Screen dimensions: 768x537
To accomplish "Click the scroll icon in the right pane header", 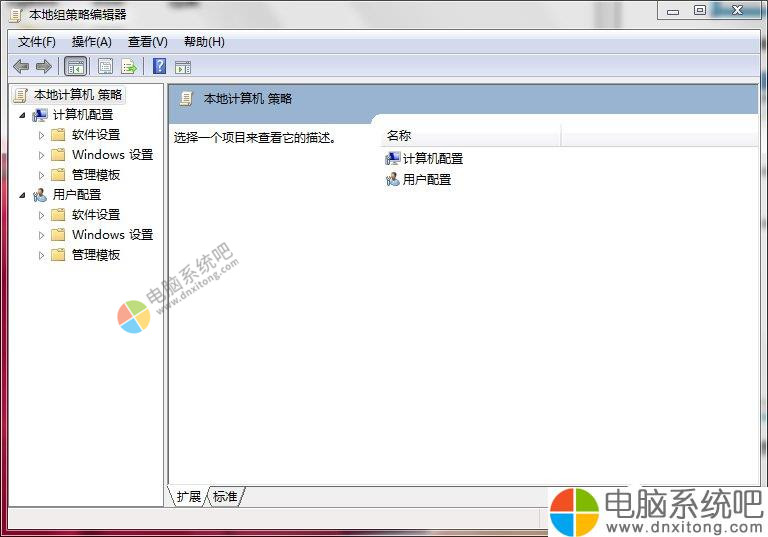I will click(x=186, y=99).
